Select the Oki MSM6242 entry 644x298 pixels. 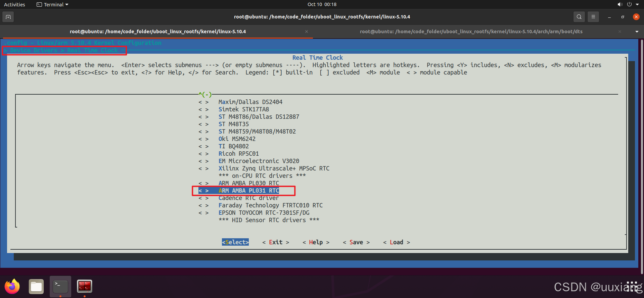coord(227,139)
